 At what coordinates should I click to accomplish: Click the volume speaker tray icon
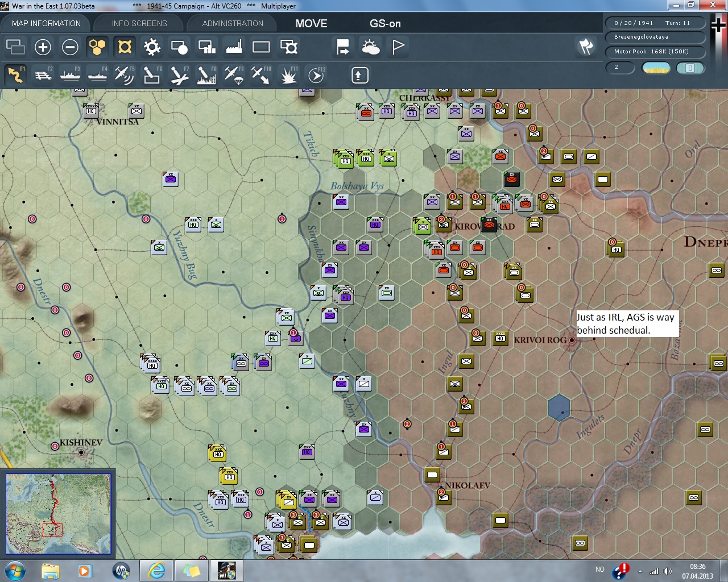tap(668, 571)
